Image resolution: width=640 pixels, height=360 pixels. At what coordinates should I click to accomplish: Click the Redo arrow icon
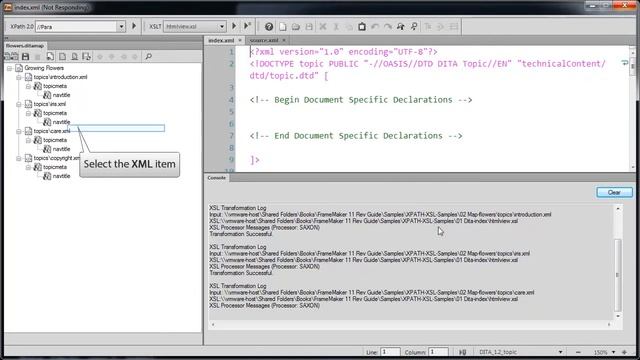click(x=388, y=27)
